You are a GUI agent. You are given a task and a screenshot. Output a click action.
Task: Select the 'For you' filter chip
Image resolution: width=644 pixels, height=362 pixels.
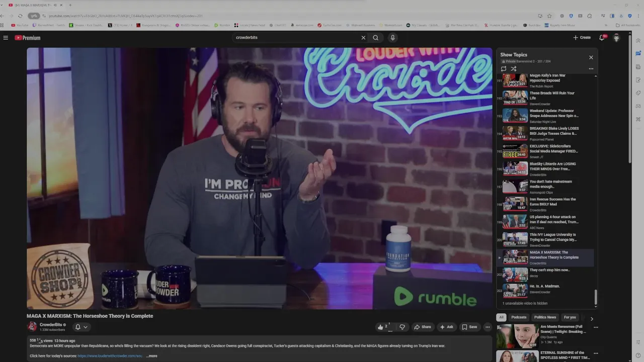[570, 317]
